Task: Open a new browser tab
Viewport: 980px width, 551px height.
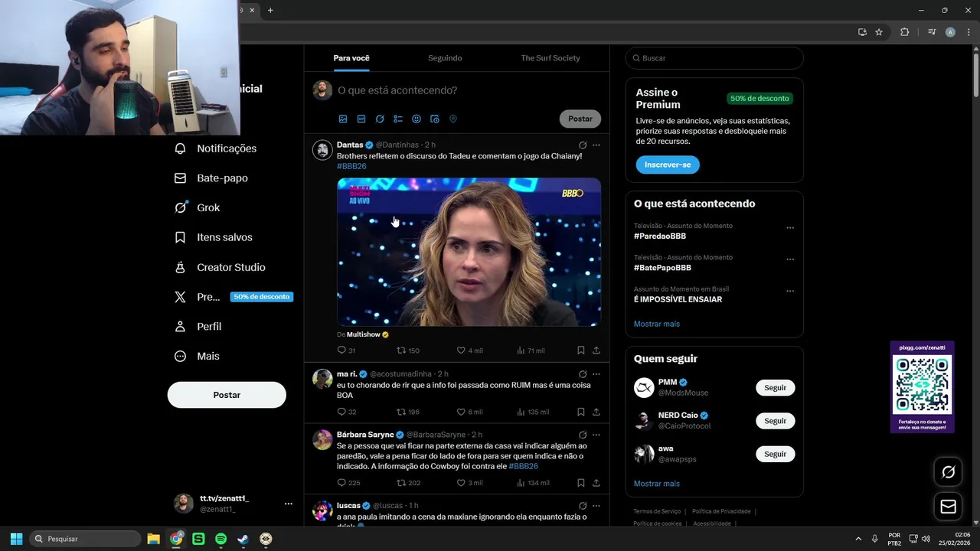Action: click(x=270, y=10)
